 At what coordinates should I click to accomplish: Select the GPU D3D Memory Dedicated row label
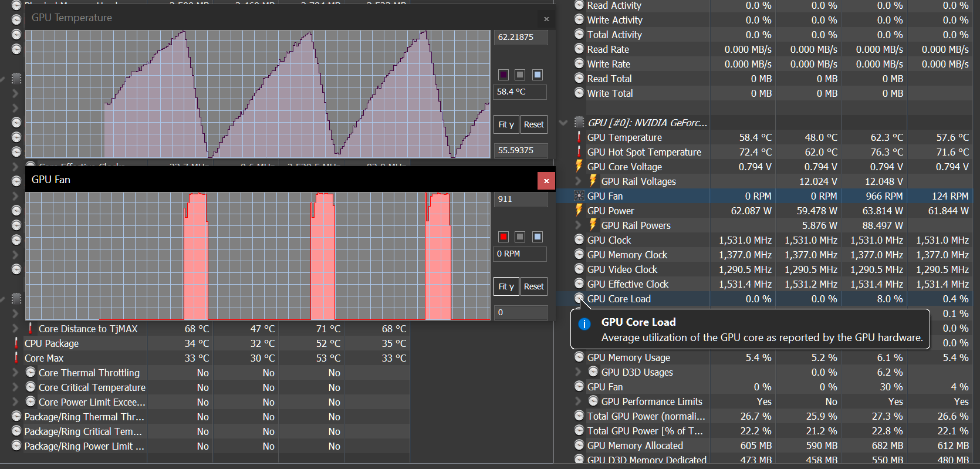tap(647, 460)
